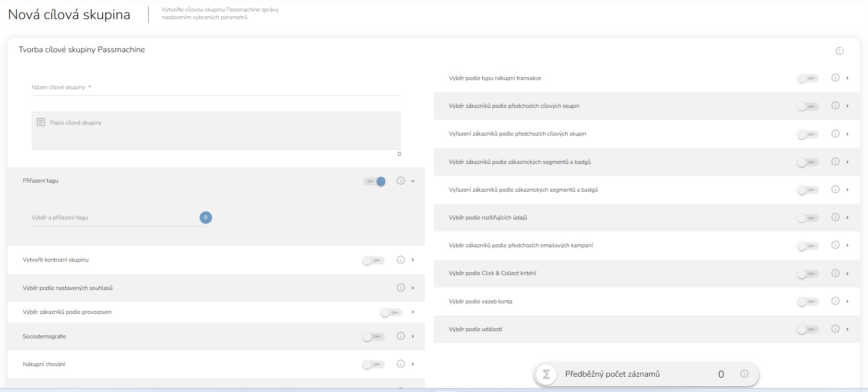The width and height of the screenshot is (868, 392).
Task: Click the blue tag count badge
Action: pos(206,218)
